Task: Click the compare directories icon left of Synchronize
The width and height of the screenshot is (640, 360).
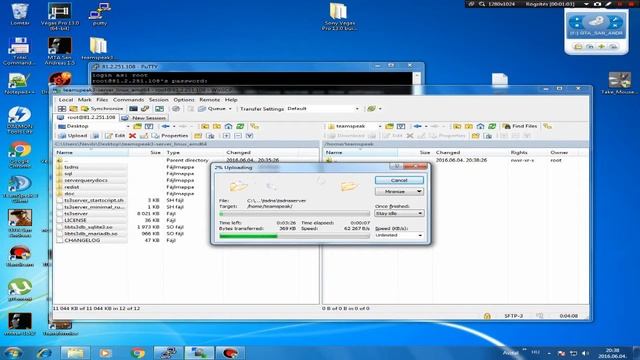Action: (x=73, y=109)
